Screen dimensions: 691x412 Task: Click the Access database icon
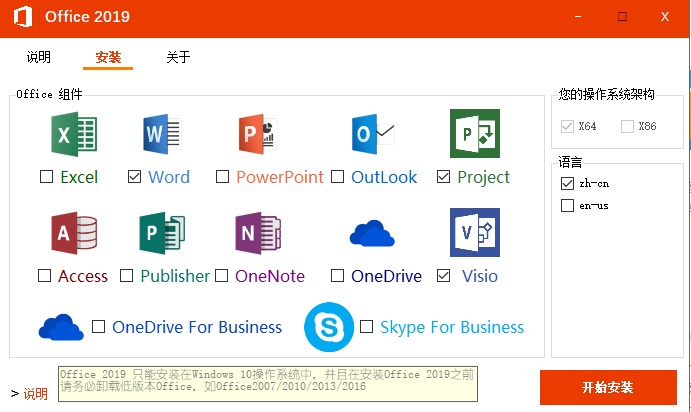tap(73, 233)
